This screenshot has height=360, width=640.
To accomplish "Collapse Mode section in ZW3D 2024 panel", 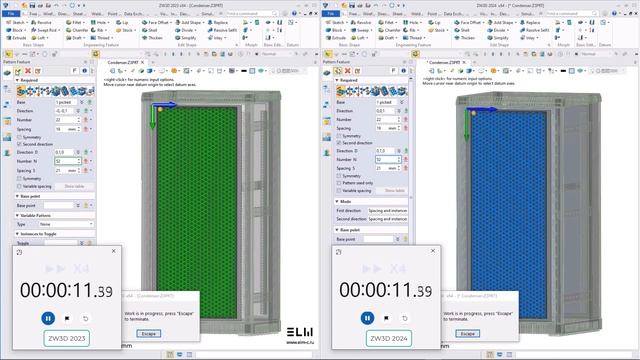I will (337, 202).
